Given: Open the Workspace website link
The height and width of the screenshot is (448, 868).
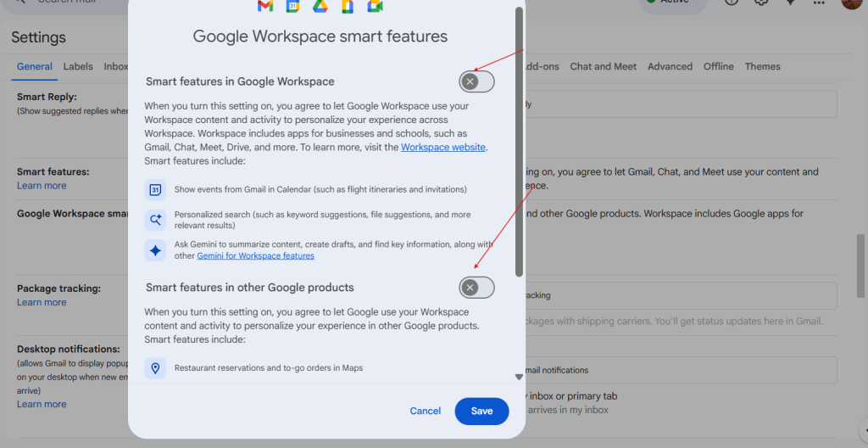Looking at the screenshot, I should (443, 148).
